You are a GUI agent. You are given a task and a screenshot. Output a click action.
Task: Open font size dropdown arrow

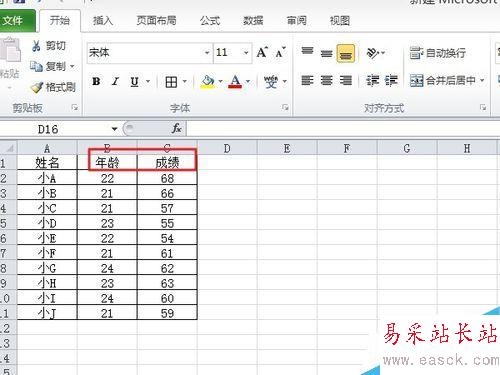(x=246, y=53)
